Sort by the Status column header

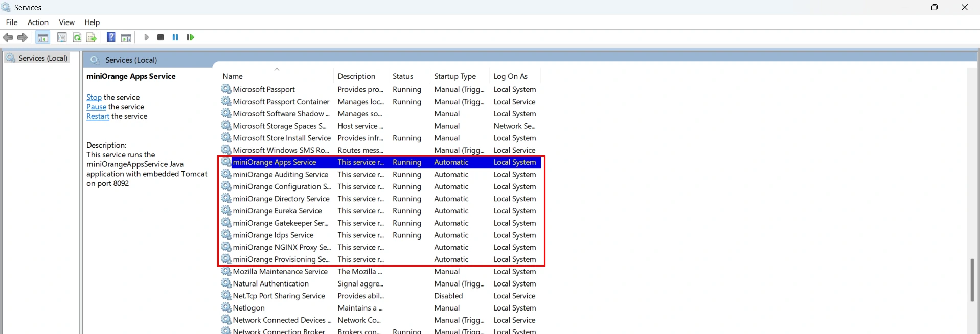[x=409, y=76]
